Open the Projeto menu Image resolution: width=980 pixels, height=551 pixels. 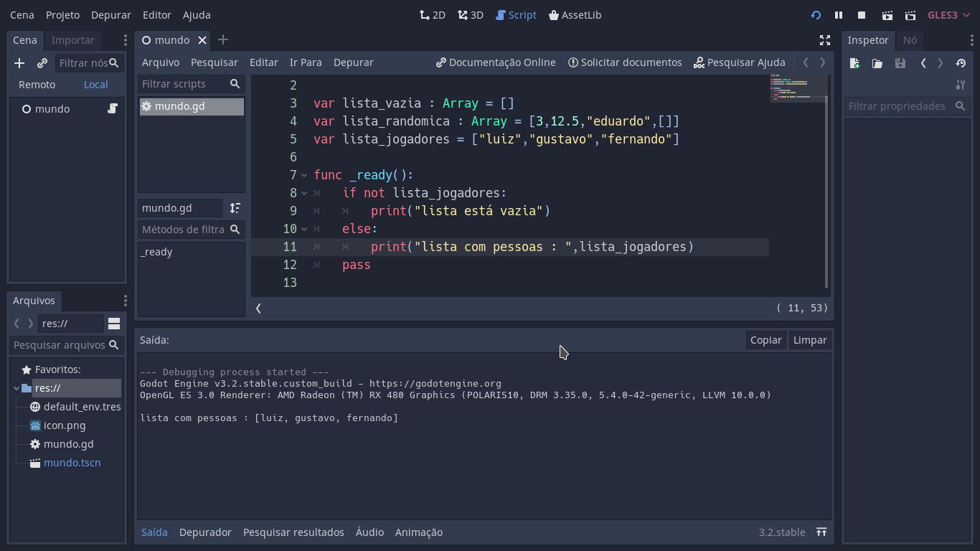pyautogui.click(x=62, y=15)
